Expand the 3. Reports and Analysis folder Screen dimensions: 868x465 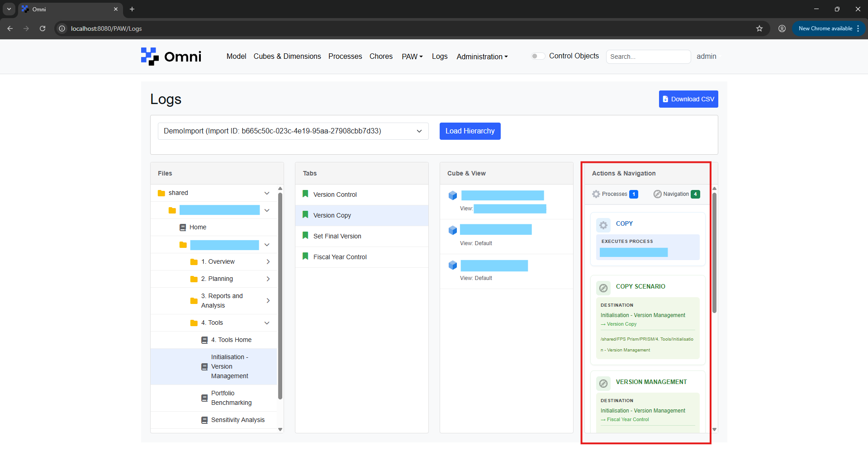(x=268, y=301)
